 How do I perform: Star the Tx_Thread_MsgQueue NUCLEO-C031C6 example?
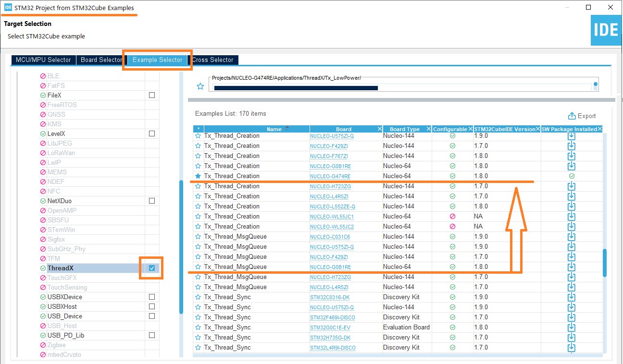(x=198, y=237)
